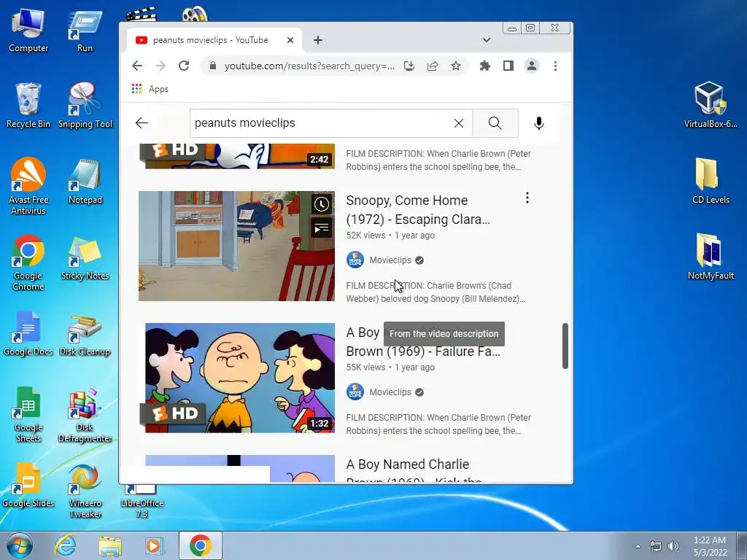Toggle the Chrome side panel icon
This screenshot has height=560, width=747.
tap(508, 66)
